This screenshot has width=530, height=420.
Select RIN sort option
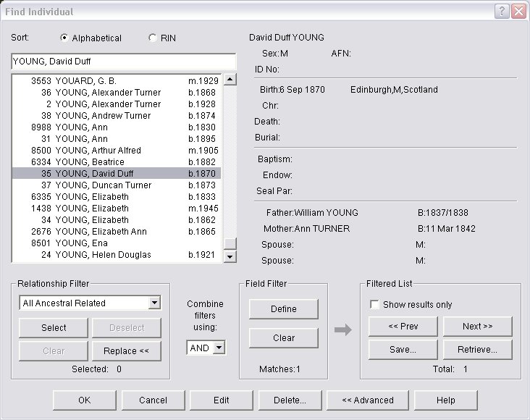point(162,38)
